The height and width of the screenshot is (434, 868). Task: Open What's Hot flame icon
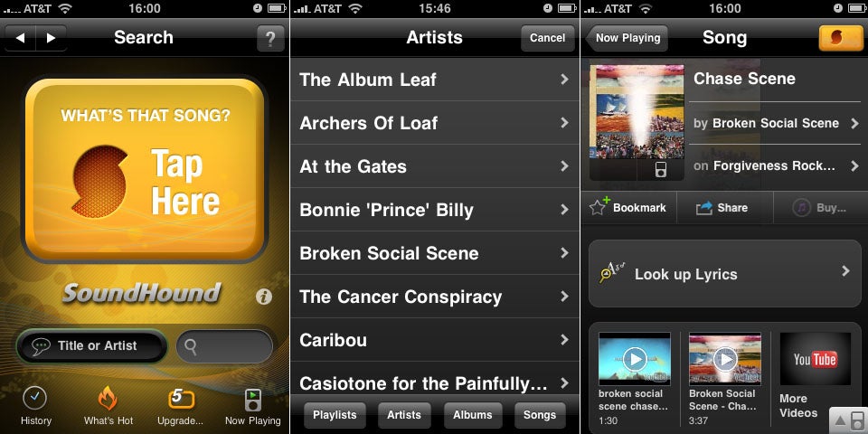click(x=108, y=399)
